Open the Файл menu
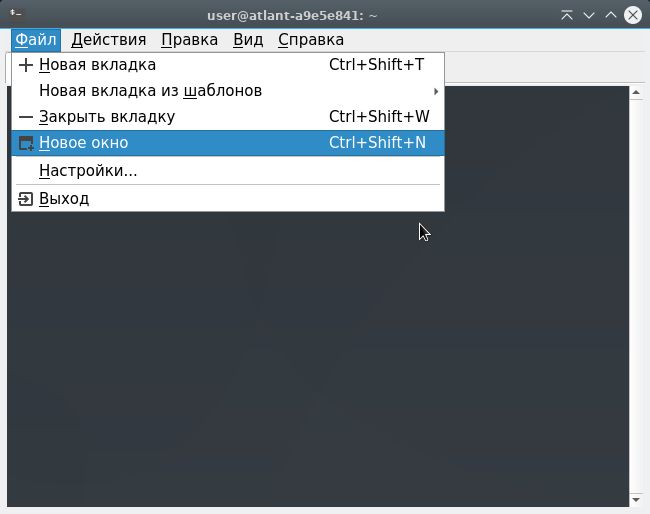 pos(36,40)
